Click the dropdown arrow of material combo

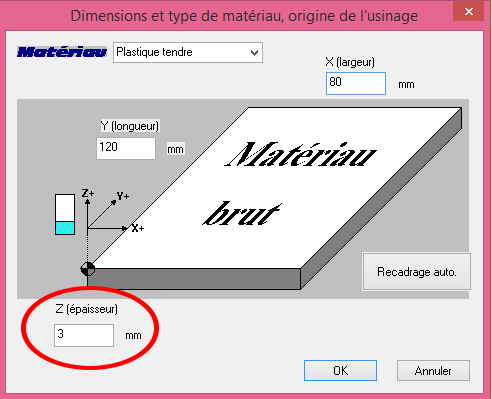(x=254, y=53)
